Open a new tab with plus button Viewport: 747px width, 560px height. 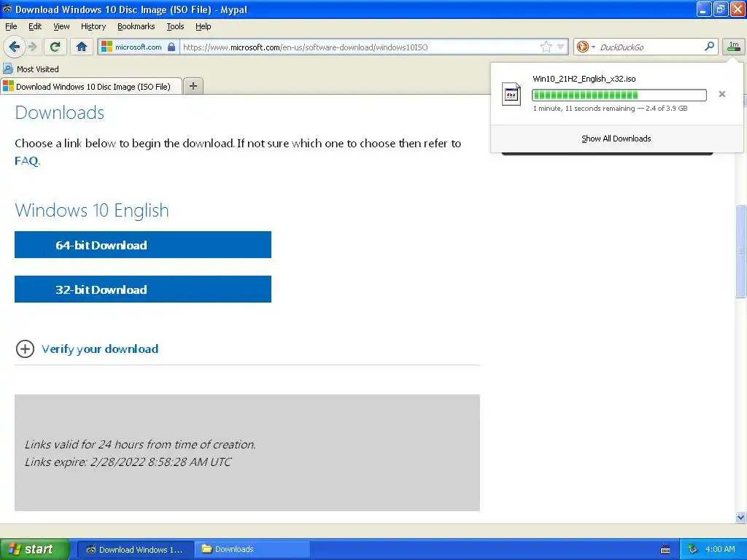tap(193, 86)
